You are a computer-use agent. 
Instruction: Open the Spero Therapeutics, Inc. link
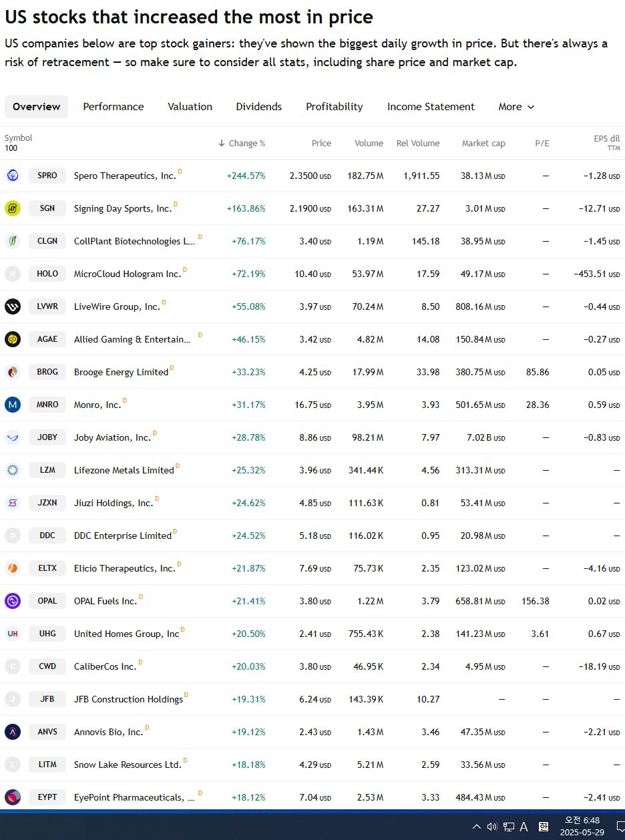tap(125, 176)
